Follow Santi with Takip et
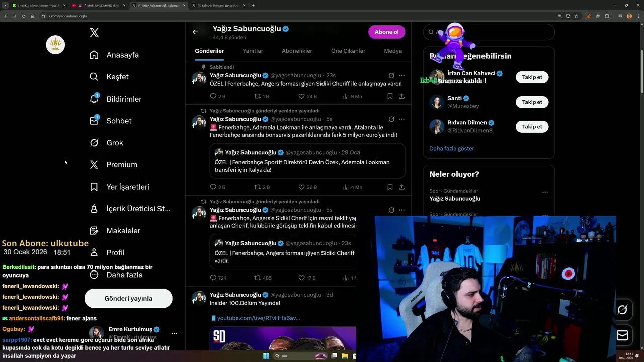644x362 pixels. pyautogui.click(x=532, y=102)
